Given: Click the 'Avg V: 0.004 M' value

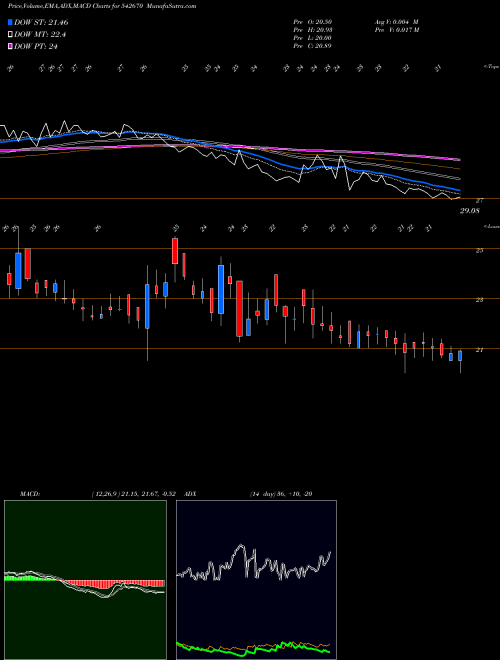Looking at the screenshot, I should pyautogui.click(x=396, y=22).
